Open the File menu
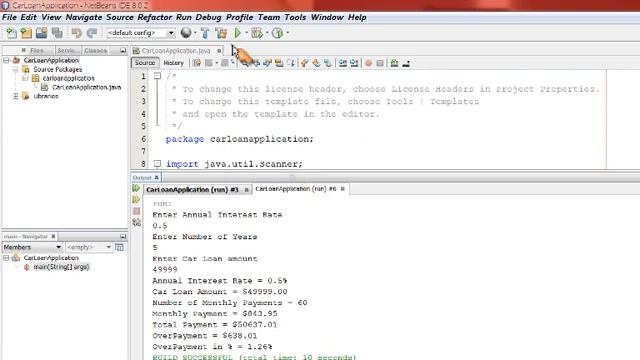Image resolution: width=640 pixels, height=360 pixels. coord(9,17)
